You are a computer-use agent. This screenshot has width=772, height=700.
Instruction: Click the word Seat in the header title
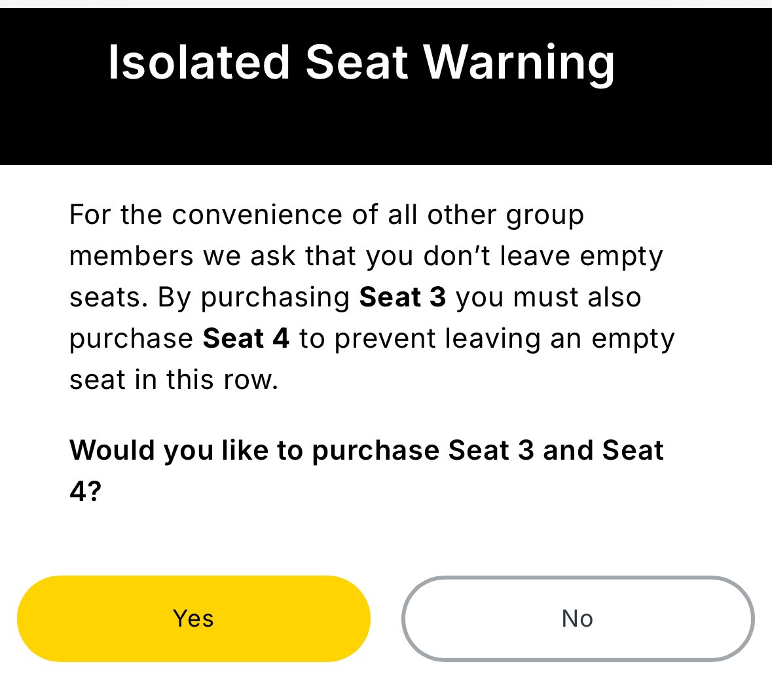point(356,62)
